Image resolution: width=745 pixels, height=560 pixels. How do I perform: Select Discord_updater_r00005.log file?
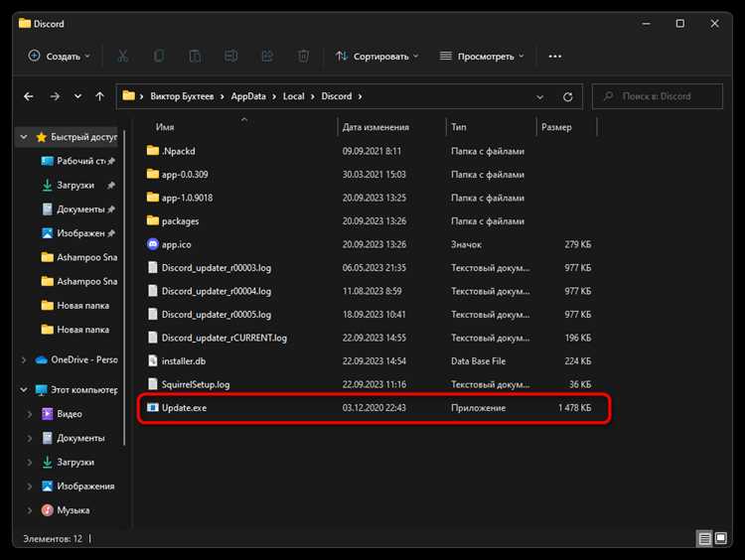(217, 314)
